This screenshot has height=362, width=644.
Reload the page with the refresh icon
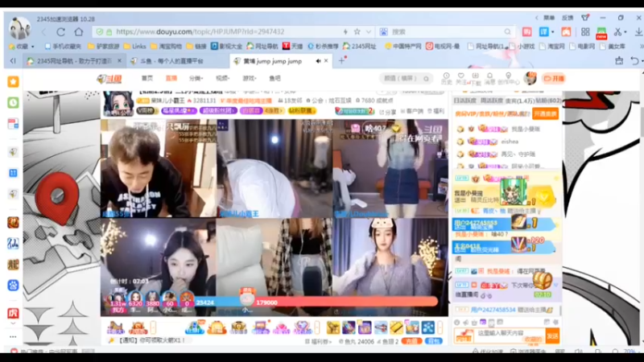(x=61, y=31)
